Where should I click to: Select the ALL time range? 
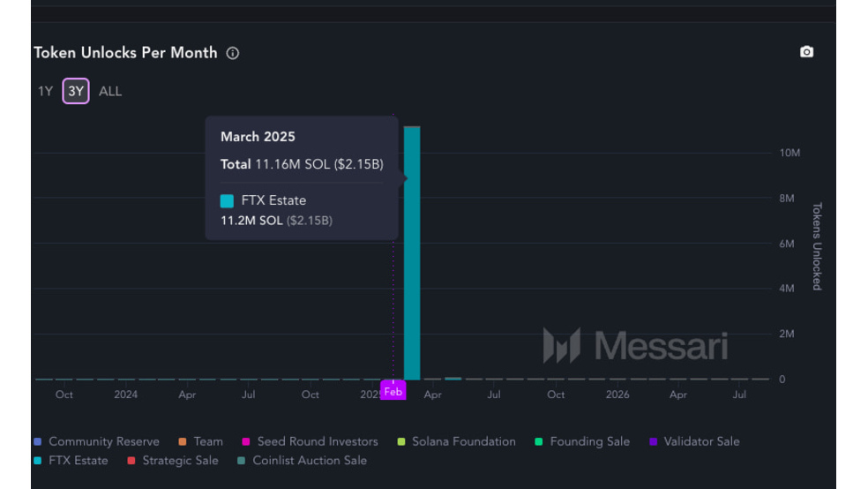point(110,92)
